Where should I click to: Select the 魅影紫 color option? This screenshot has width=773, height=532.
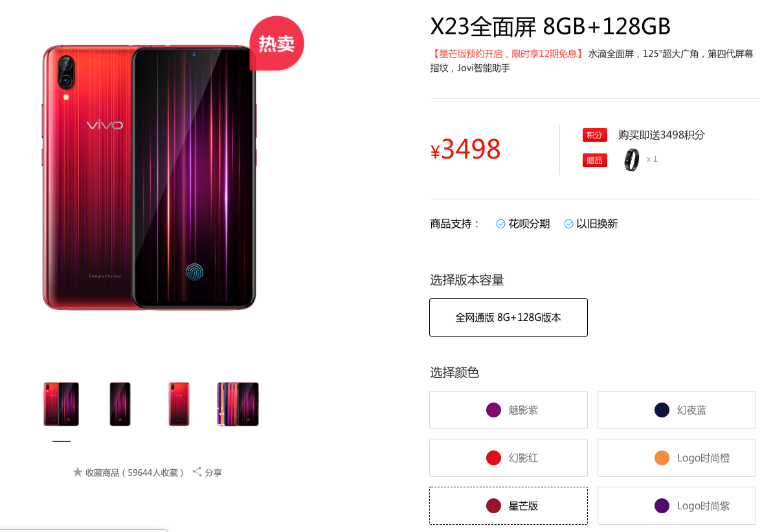click(508, 410)
